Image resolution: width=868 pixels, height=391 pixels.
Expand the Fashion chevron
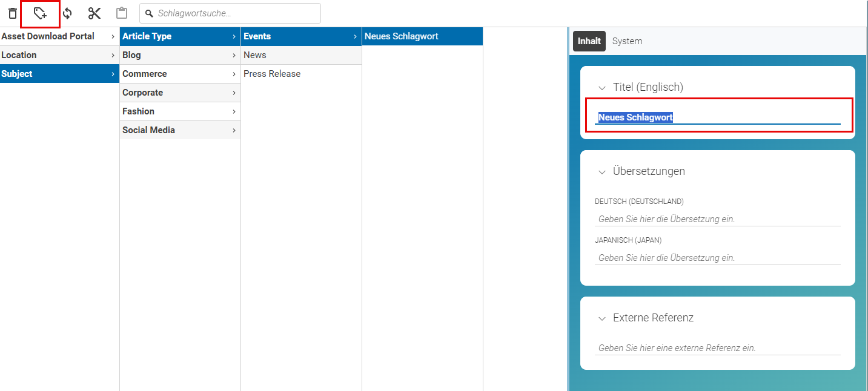coord(234,112)
